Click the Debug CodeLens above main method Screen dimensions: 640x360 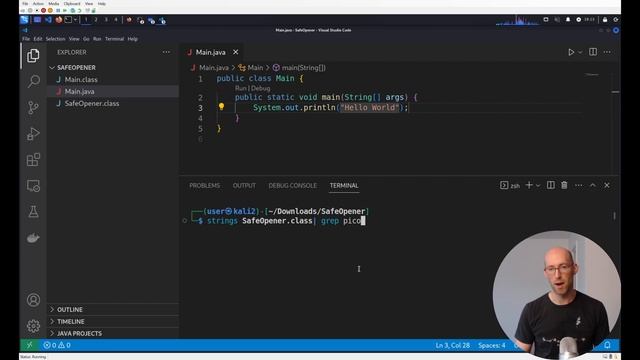[260, 88]
